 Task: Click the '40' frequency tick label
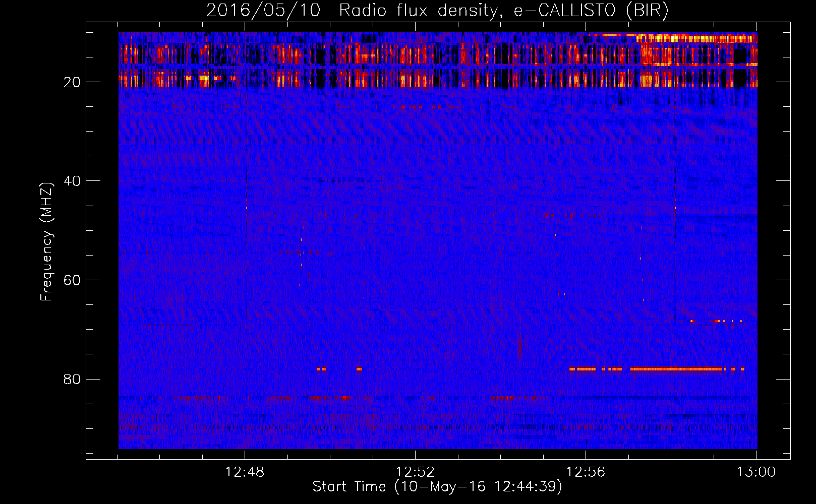72,181
